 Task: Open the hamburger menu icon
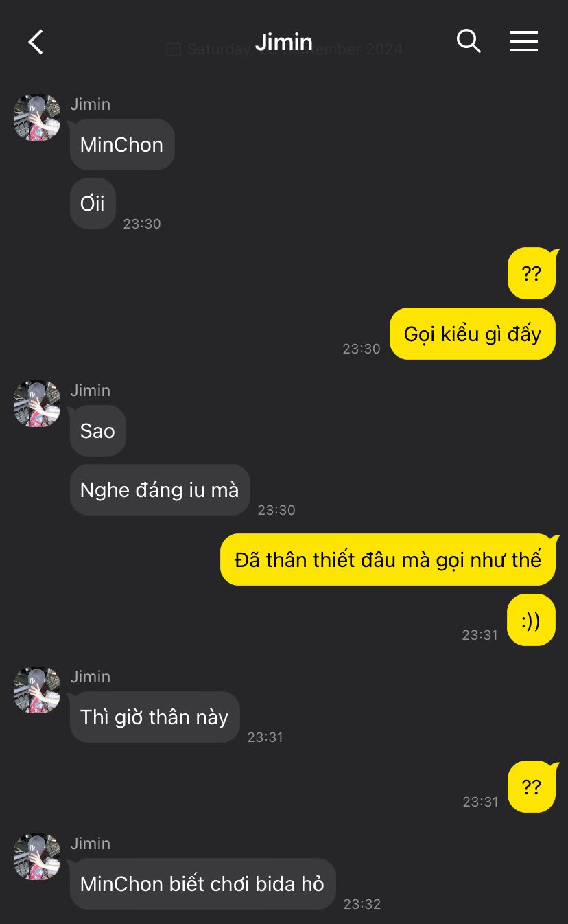tap(524, 41)
